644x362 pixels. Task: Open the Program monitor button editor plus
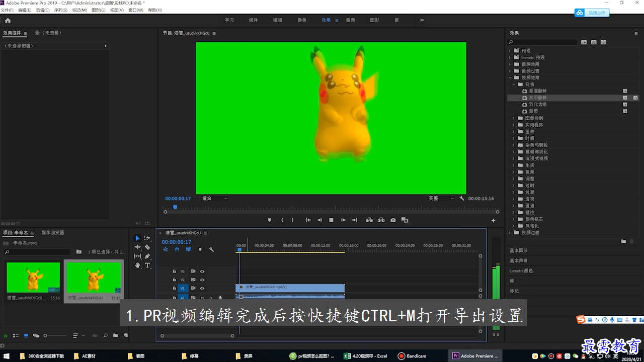pos(493,220)
